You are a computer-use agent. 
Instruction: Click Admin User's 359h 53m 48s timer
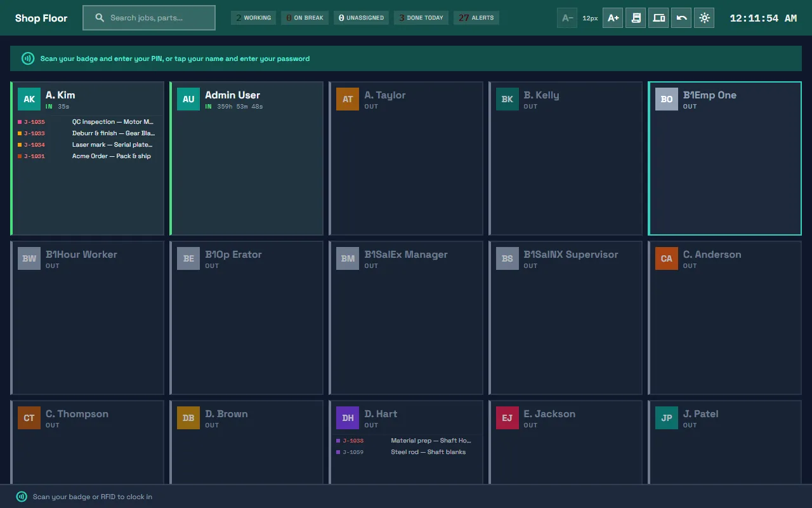pyautogui.click(x=240, y=107)
